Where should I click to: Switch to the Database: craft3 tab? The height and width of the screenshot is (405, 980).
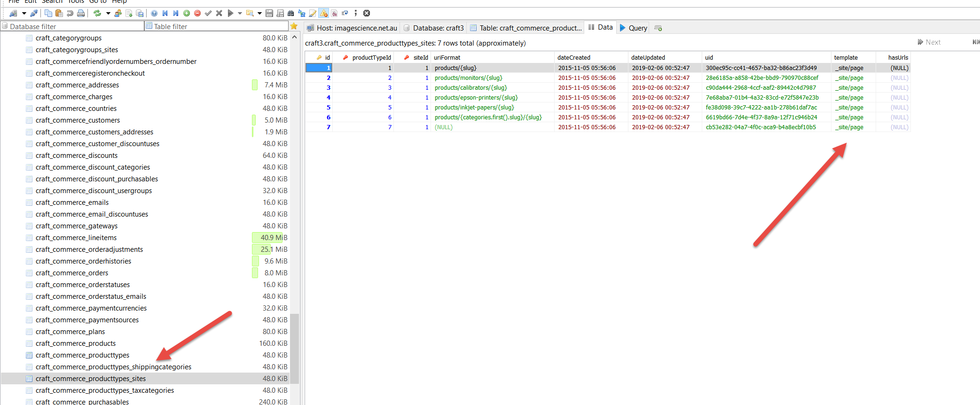pos(434,28)
